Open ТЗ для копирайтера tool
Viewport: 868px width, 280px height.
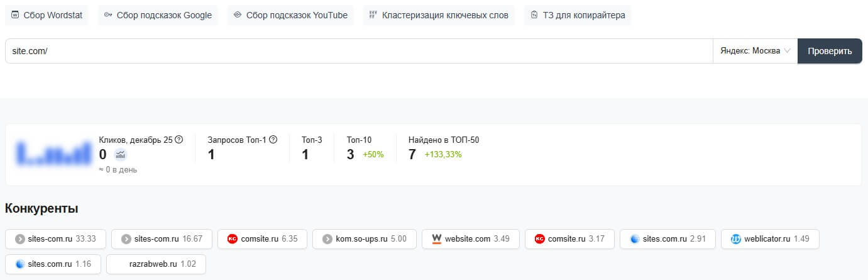(x=578, y=15)
